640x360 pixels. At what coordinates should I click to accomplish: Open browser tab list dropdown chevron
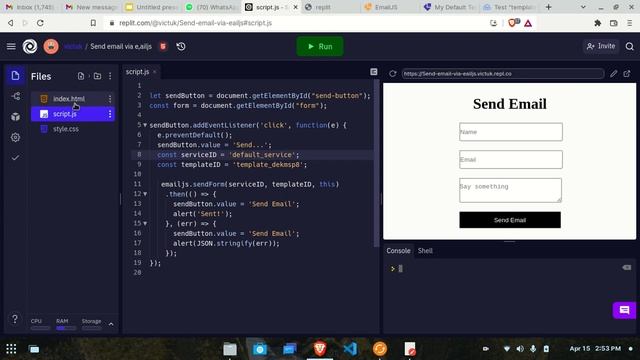[x=583, y=7]
